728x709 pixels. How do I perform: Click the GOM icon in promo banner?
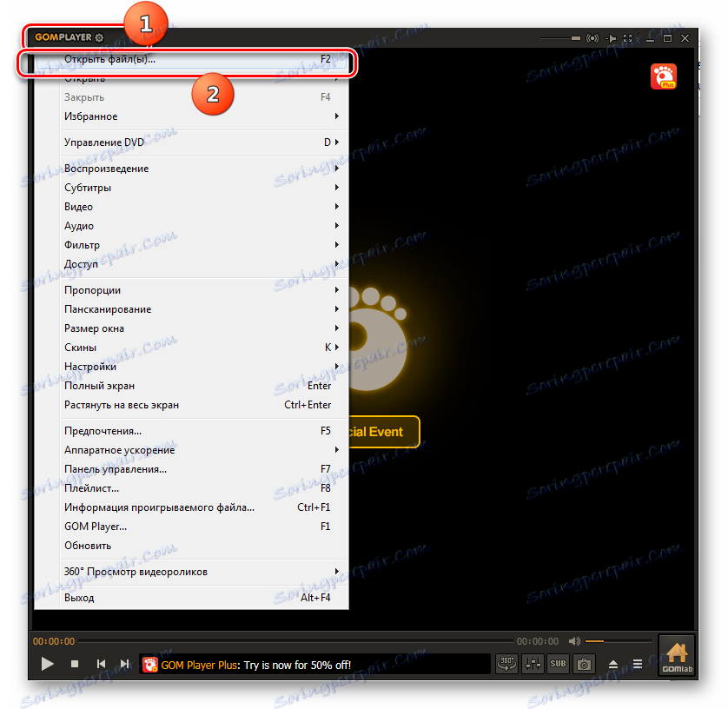tap(149, 665)
